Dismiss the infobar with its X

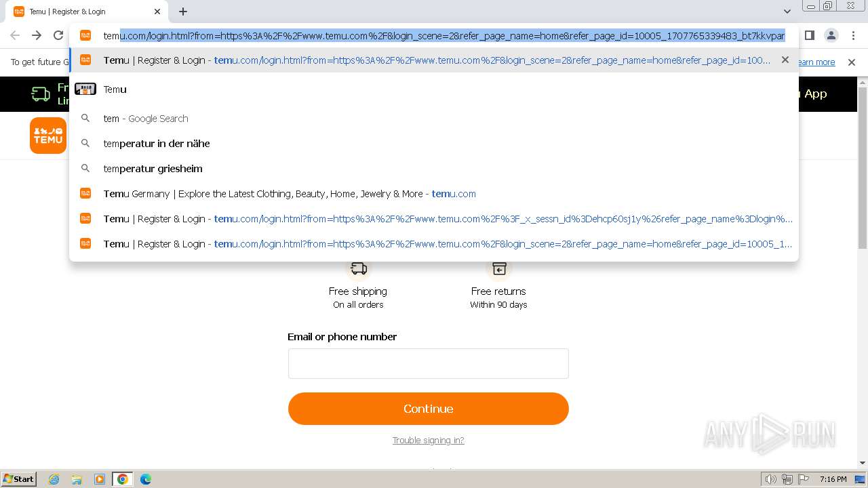point(852,62)
